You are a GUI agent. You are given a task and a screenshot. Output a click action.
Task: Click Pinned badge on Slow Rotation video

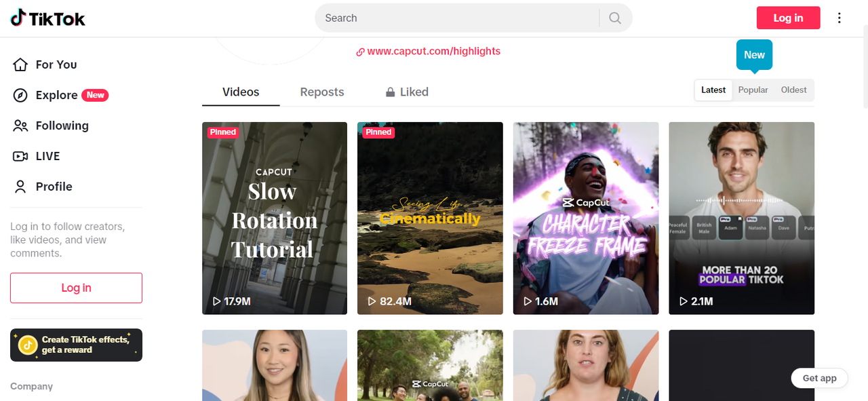(223, 132)
